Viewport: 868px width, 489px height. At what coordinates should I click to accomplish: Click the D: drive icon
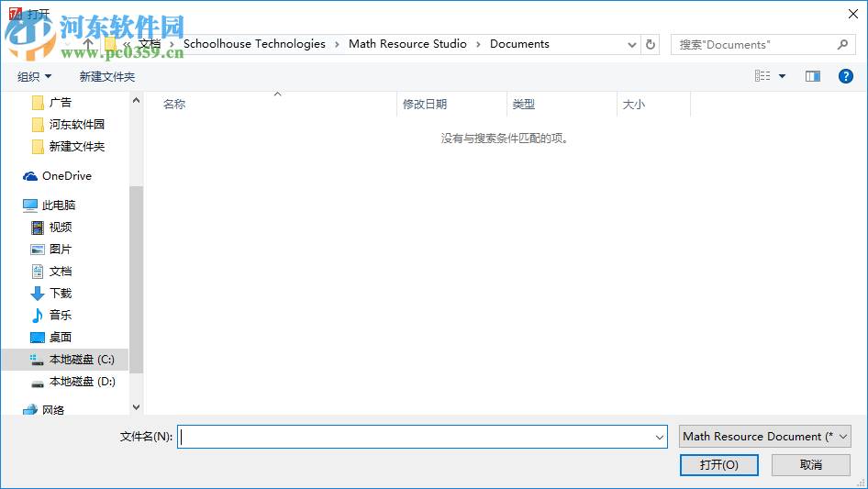pos(37,383)
